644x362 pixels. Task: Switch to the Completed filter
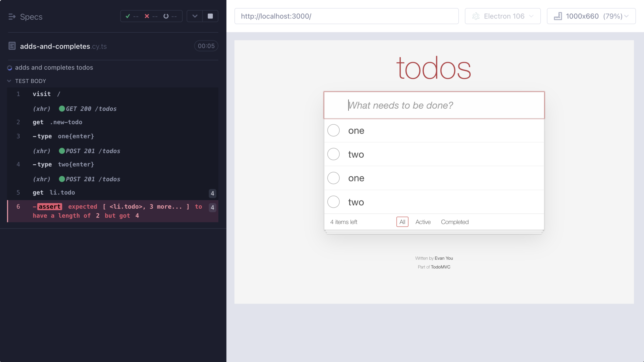(455, 222)
